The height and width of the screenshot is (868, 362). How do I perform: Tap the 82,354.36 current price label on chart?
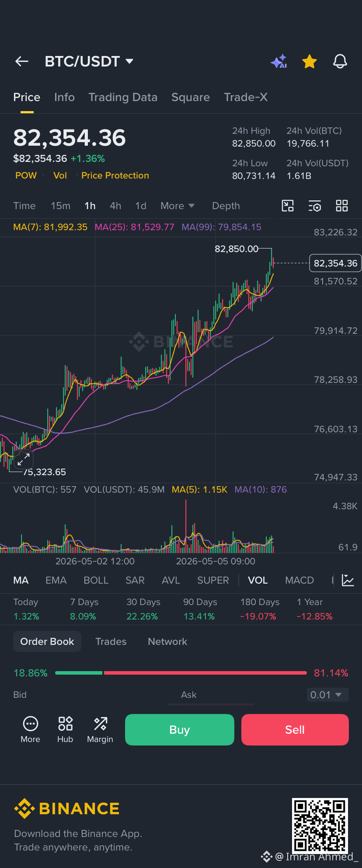[335, 263]
